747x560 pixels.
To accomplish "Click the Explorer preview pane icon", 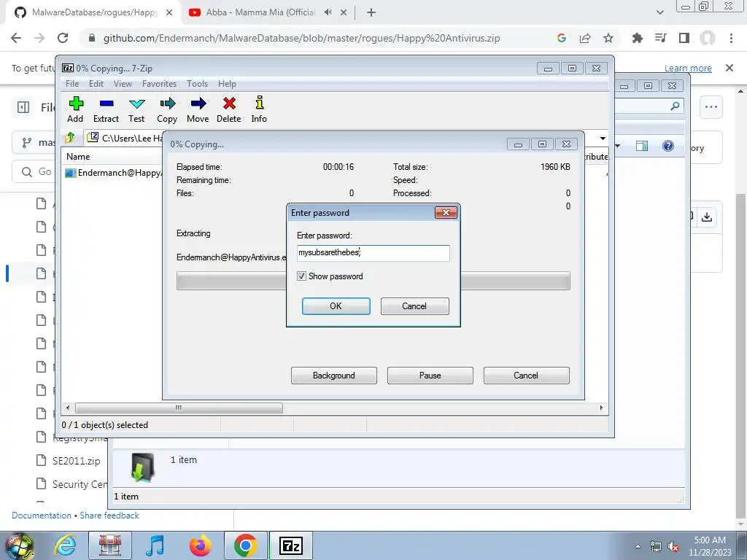I will coord(642,146).
